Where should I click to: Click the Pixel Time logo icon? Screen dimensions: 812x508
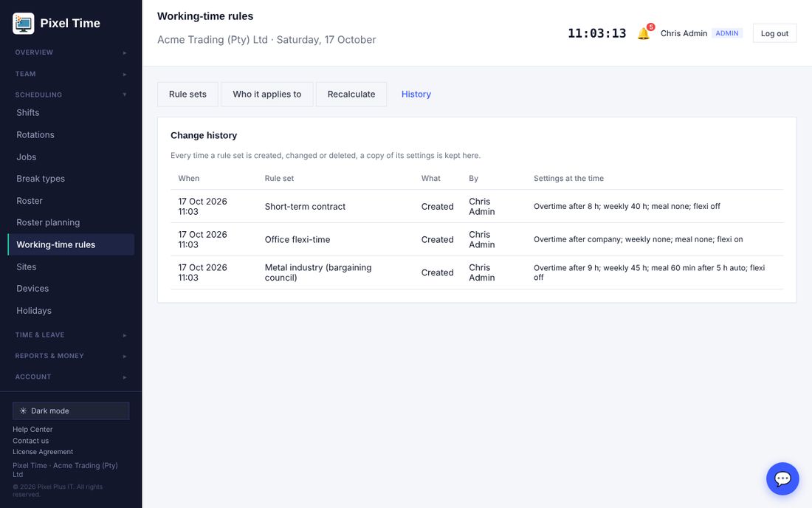(x=24, y=24)
